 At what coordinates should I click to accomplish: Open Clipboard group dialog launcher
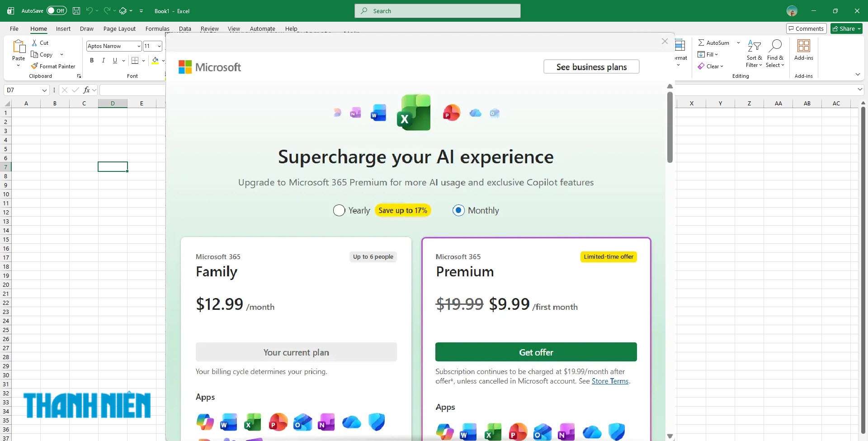coord(79,76)
